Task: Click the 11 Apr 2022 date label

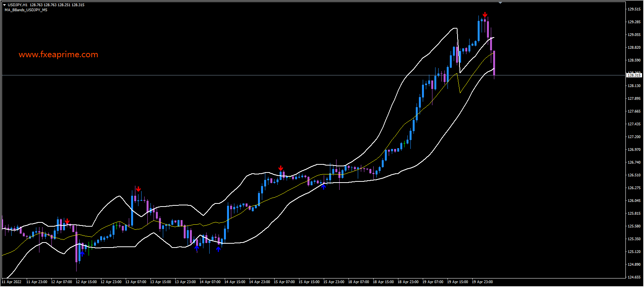Action: click(12, 282)
